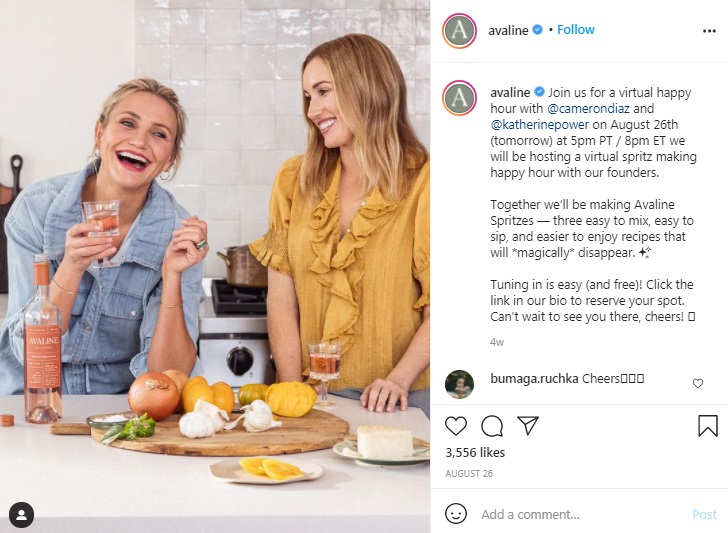
Task: View bumaga.ruchka's profile avatar
Action: pyautogui.click(x=459, y=384)
